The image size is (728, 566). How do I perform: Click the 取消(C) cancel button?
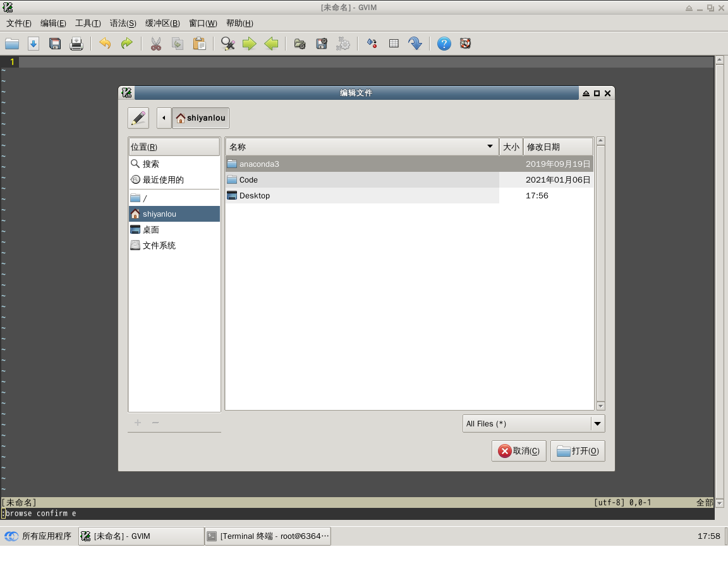(519, 451)
